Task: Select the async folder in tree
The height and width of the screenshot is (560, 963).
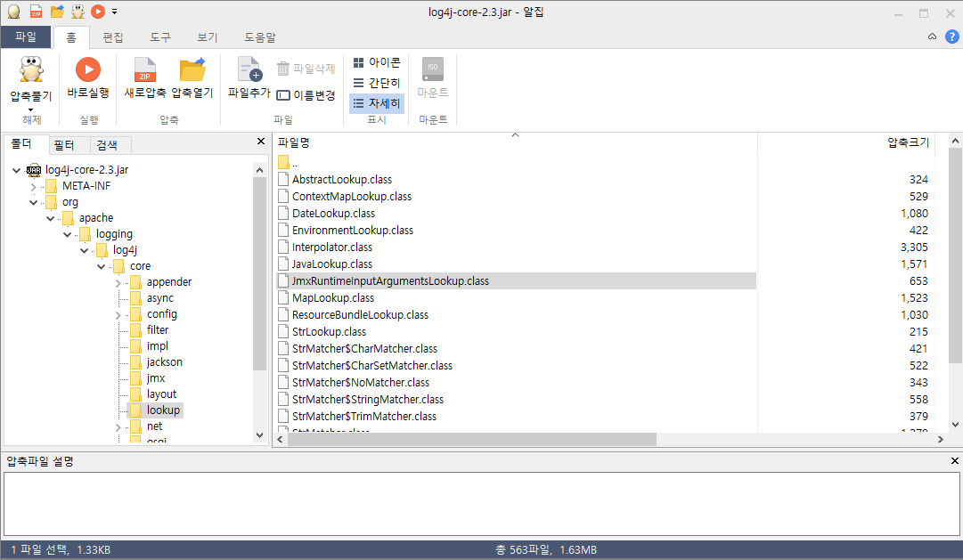Action: 159,298
